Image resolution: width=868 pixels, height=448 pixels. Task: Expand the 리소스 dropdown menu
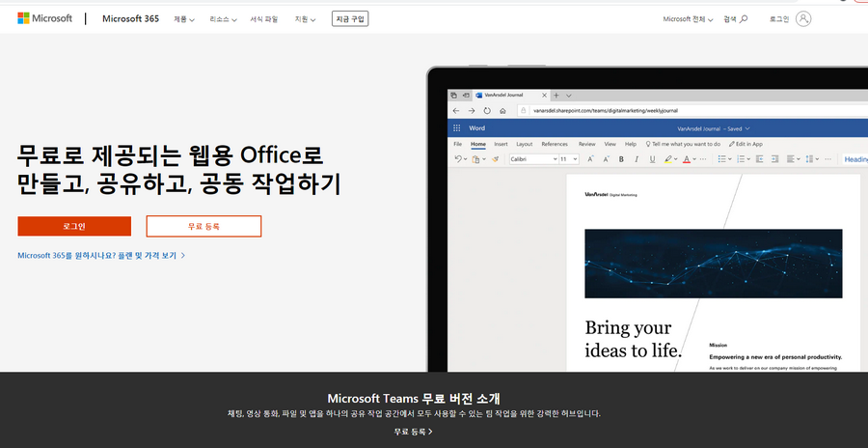coord(223,19)
